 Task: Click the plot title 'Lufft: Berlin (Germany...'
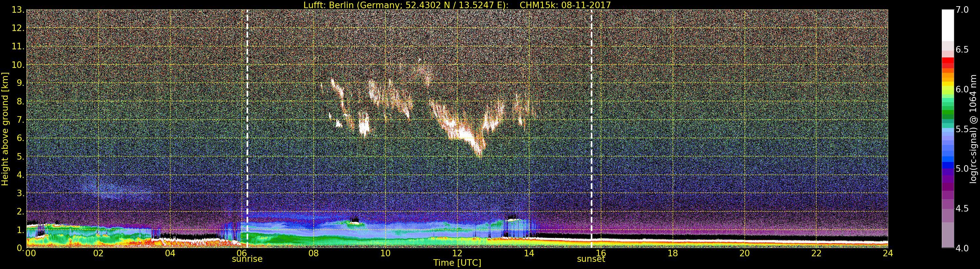pos(457,5)
